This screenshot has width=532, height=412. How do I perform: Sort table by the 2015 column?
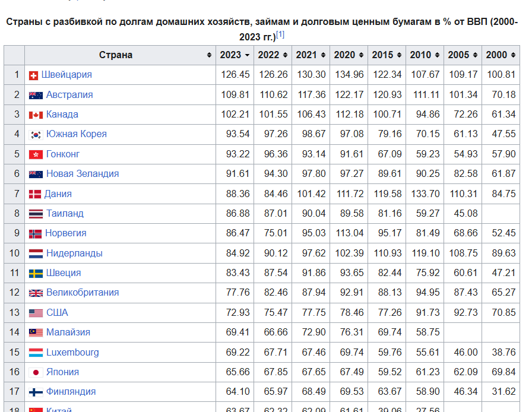coord(387,55)
